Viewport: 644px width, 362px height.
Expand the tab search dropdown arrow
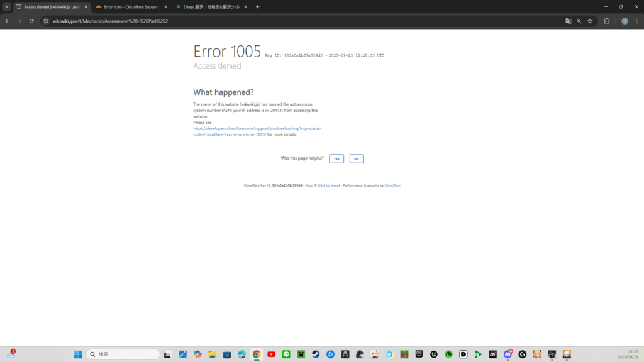click(6, 6)
